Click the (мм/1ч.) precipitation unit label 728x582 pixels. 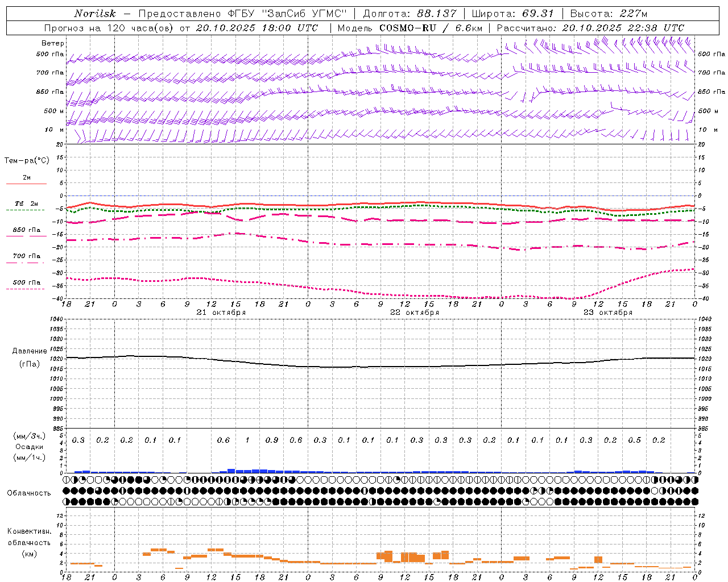click(x=30, y=458)
